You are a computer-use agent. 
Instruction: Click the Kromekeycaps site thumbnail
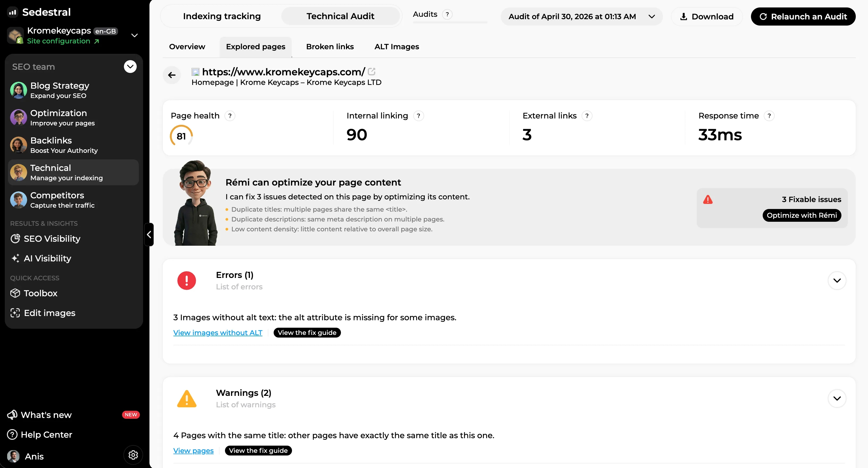point(15,35)
